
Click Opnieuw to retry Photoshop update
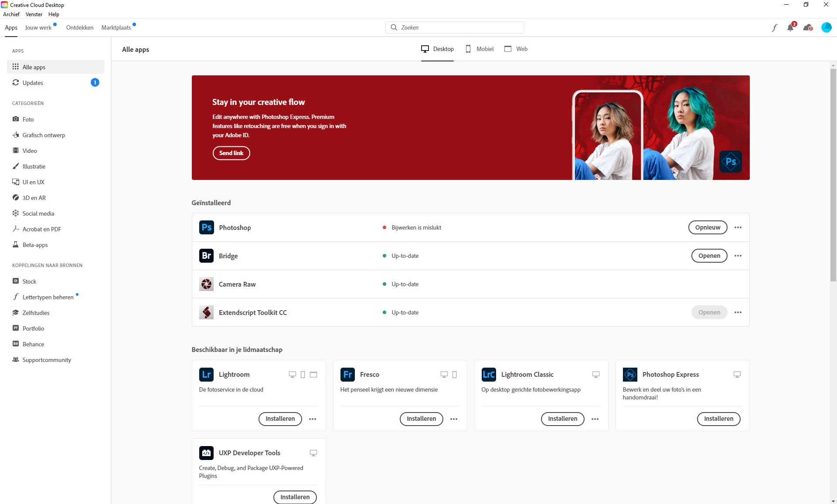point(708,227)
